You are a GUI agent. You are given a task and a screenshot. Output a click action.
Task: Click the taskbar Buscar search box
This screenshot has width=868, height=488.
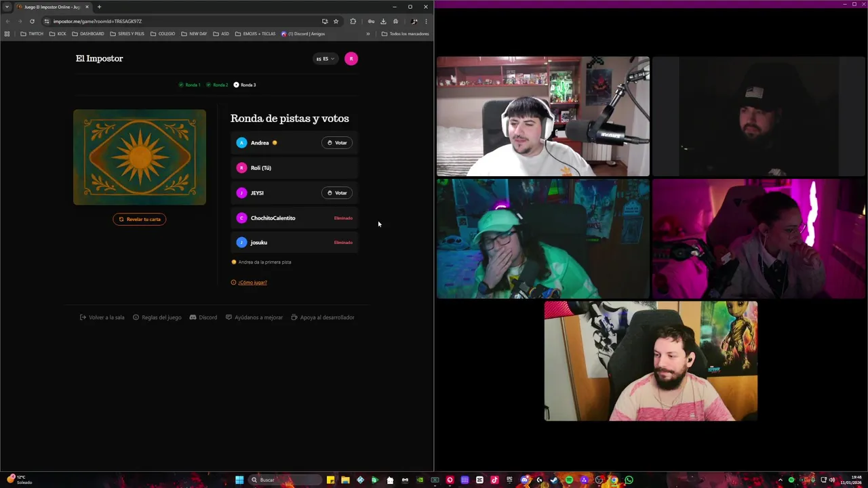tap(285, 480)
